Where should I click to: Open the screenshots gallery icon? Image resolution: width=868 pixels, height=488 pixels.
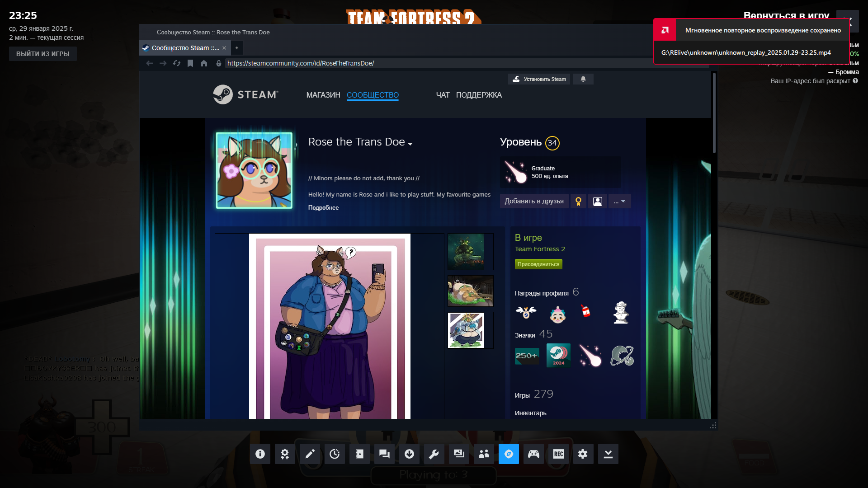459,454
